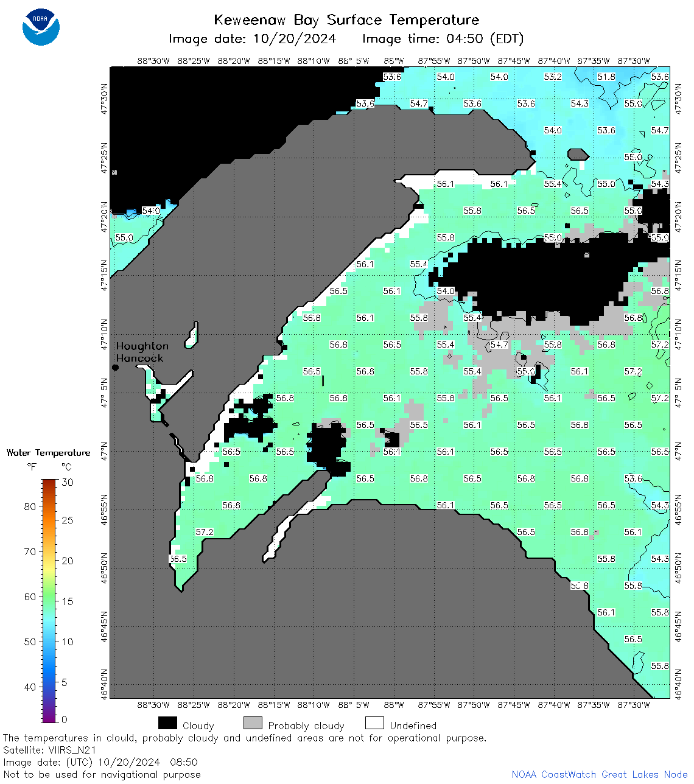
Task: Click the 'Keweenaw Bay Surface Temperature' title
Action: [346, 20]
